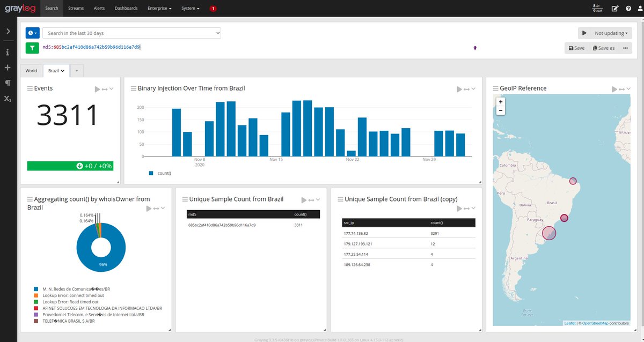Open the Leaflet link on the map
The width and height of the screenshot is (644, 342).
569,323
